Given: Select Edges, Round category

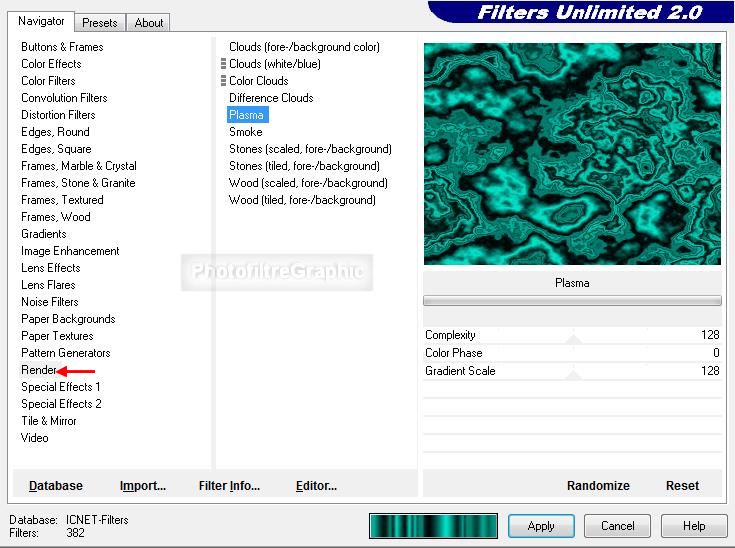Looking at the screenshot, I should tap(55, 132).
